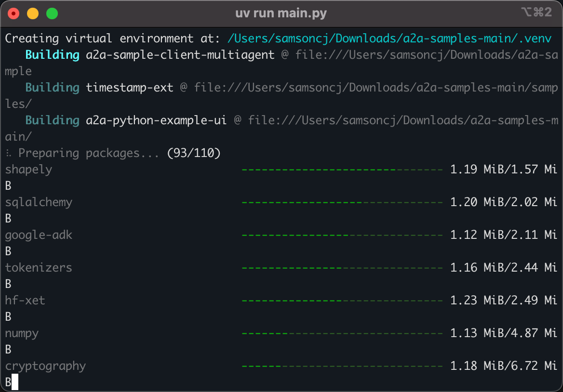Click the .venv virtual environment path
563x392 pixels.
coord(389,39)
